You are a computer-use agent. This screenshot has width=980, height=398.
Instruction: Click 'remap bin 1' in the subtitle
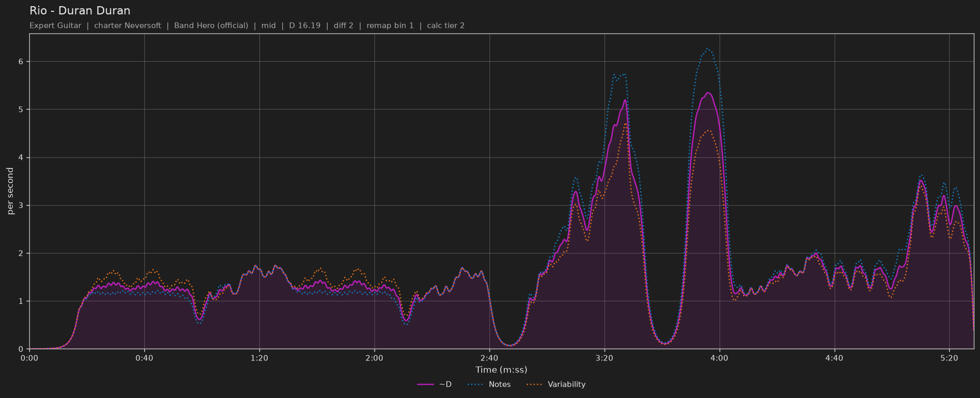[x=390, y=26]
